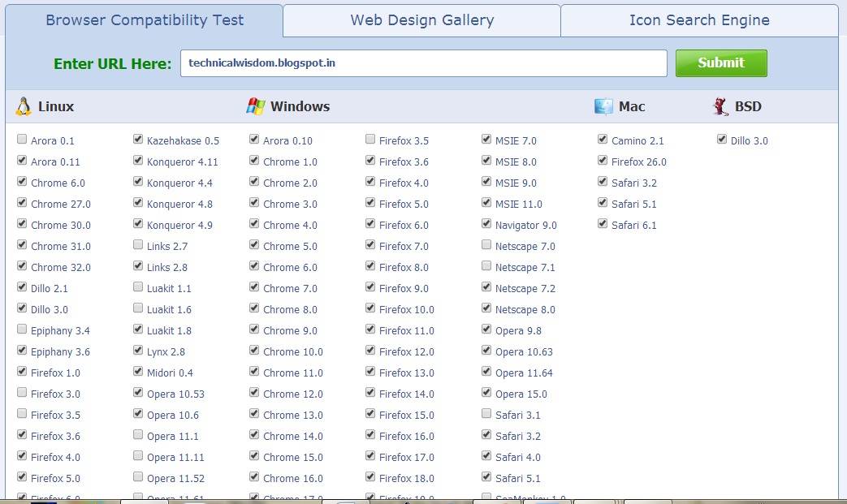The height and width of the screenshot is (504, 847).
Task: Uncheck Windows Chrome 1.0
Action: click(254, 160)
